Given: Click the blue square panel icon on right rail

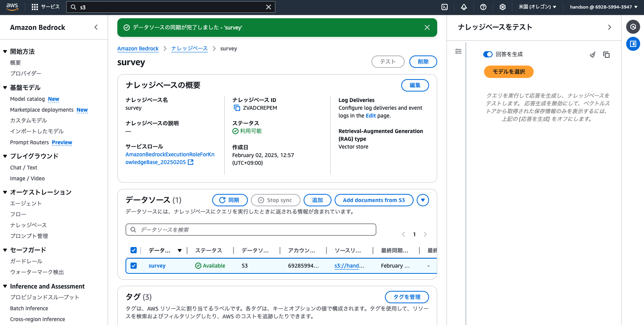Looking at the screenshot, I should 633,44.
